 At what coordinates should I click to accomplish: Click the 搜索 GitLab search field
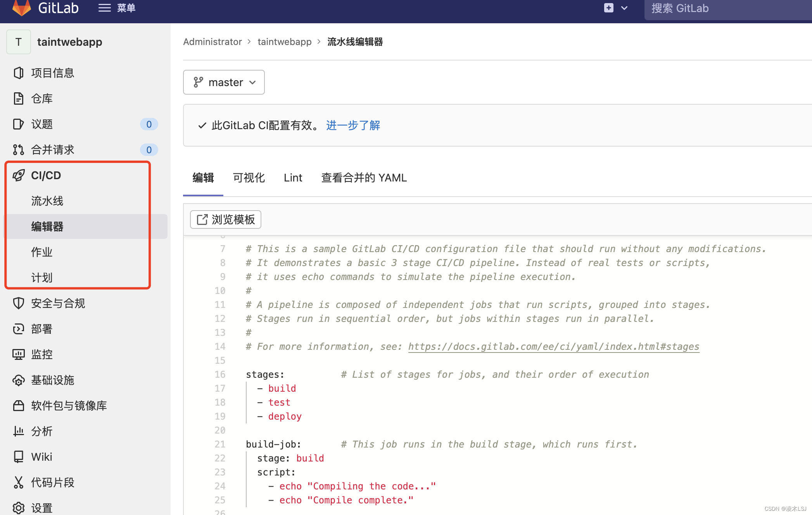pyautogui.click(x=727, y=8)
